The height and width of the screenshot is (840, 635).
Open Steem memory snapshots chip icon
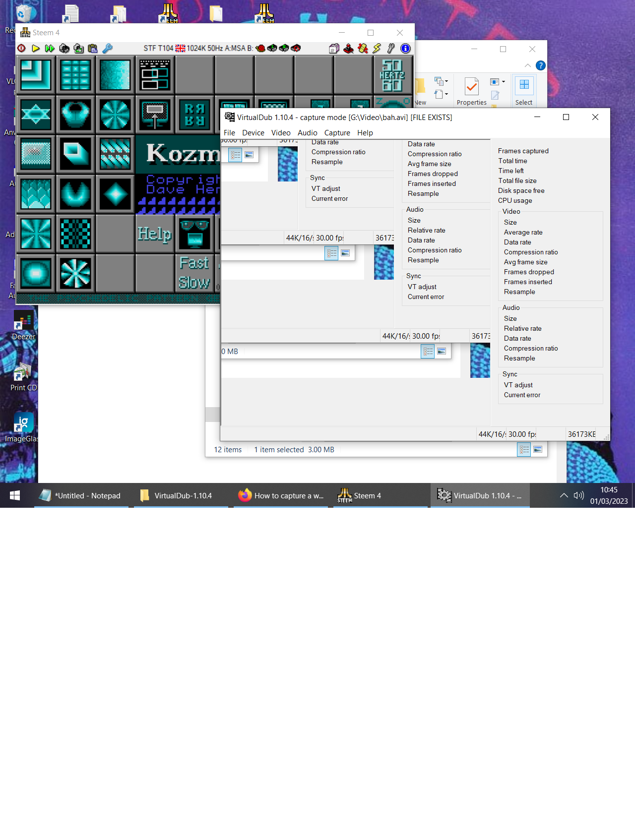(x=64, y=48)
